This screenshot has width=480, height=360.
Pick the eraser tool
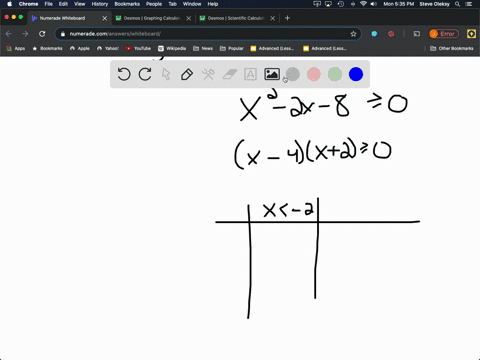(x=229, y=74)
